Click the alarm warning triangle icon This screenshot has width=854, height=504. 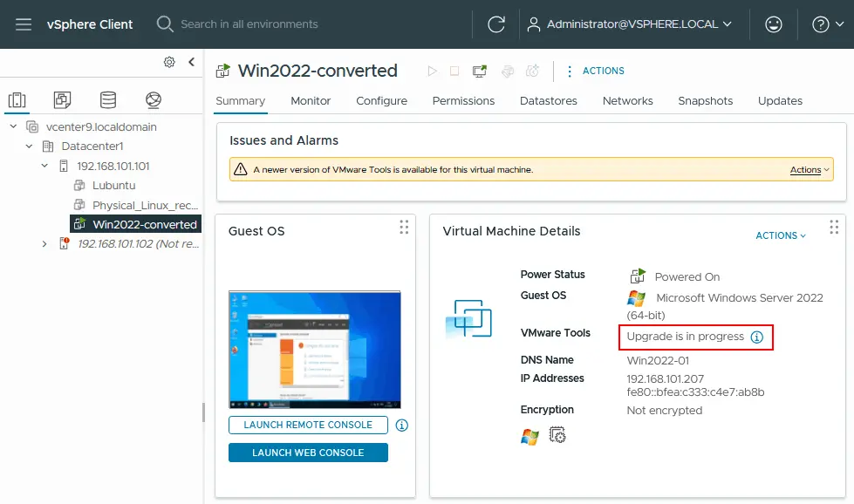(240, 169)
